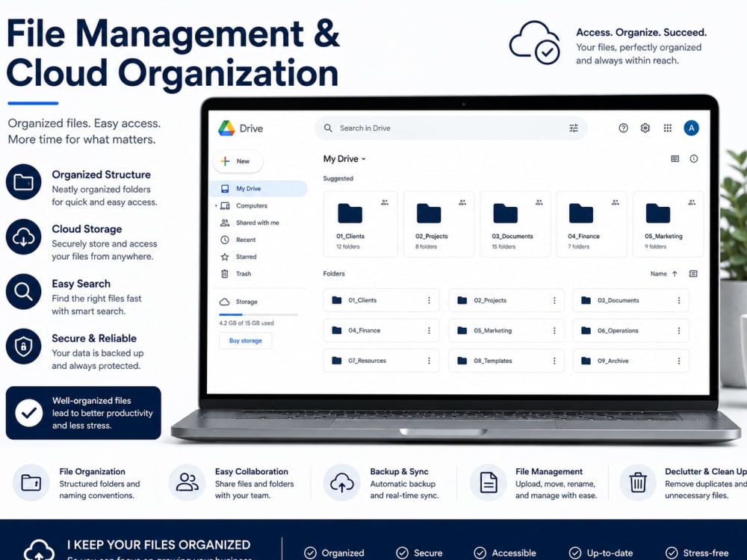The image size is (747, 560).
Task: Open more options for 01_Clients folder row
Action: [429, 300]
